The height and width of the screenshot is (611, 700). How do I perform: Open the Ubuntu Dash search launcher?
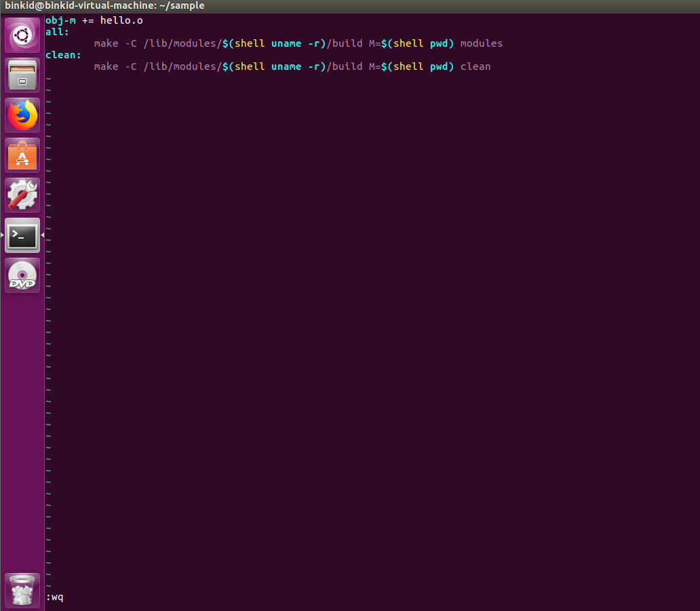pyautogui.click(x=22, y=35)
